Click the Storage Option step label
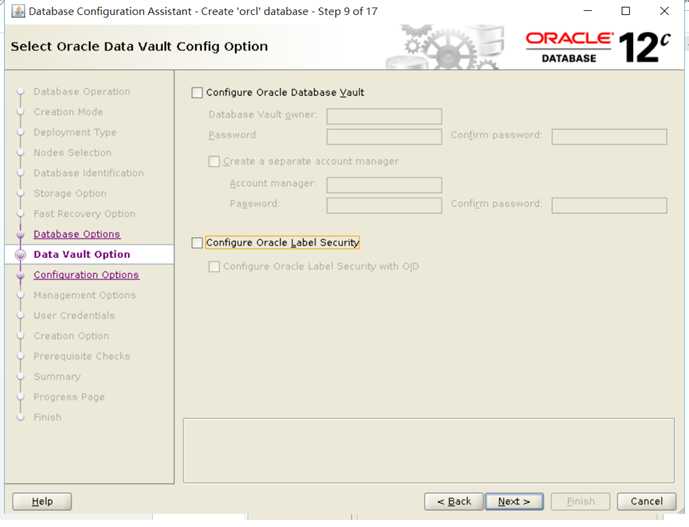This screenshot has width=689, height=527. [x=70, y=193]
